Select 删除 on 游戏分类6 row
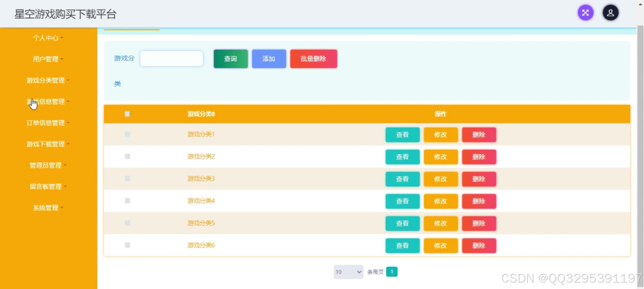The image size is (644, 289). [479, 246]
